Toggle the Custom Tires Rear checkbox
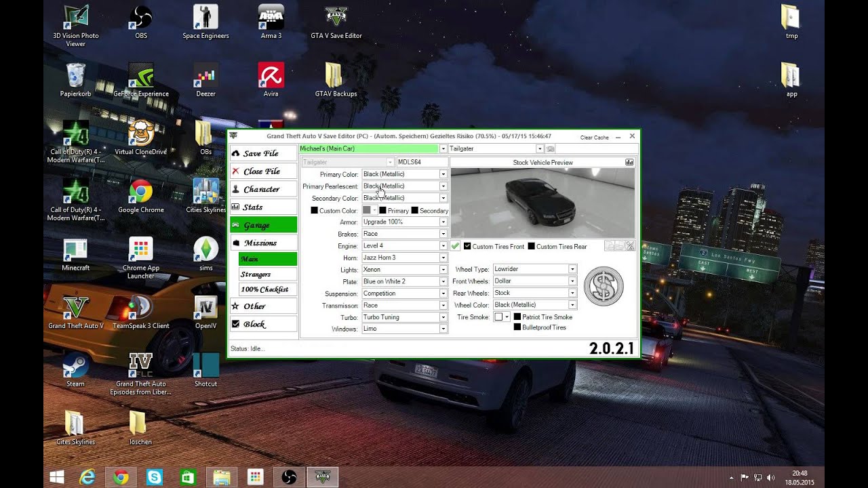Viewport: 868px width, 488px height. (532, 246)
